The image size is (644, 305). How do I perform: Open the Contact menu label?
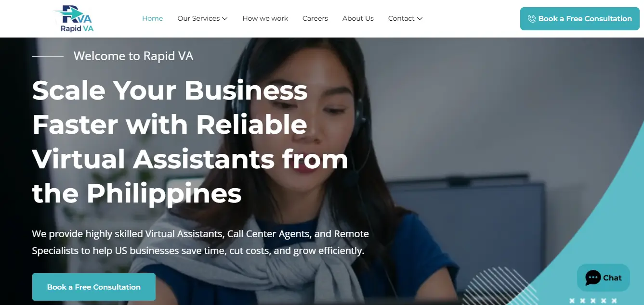(401, 18)
